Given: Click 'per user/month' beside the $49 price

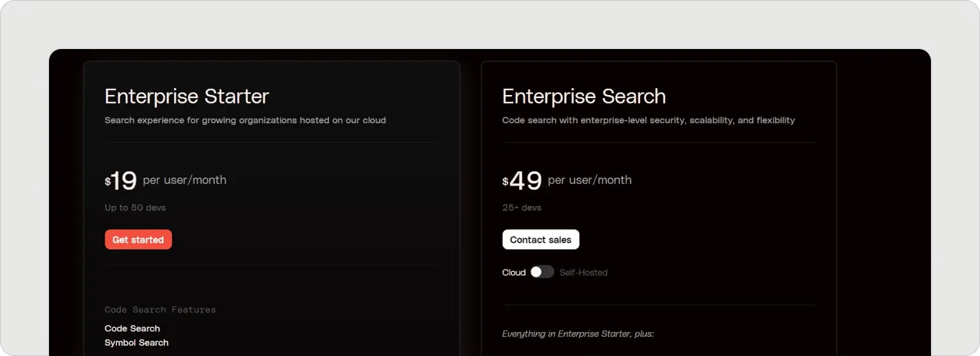Looking at the screenshot, I should click(589, 180).
